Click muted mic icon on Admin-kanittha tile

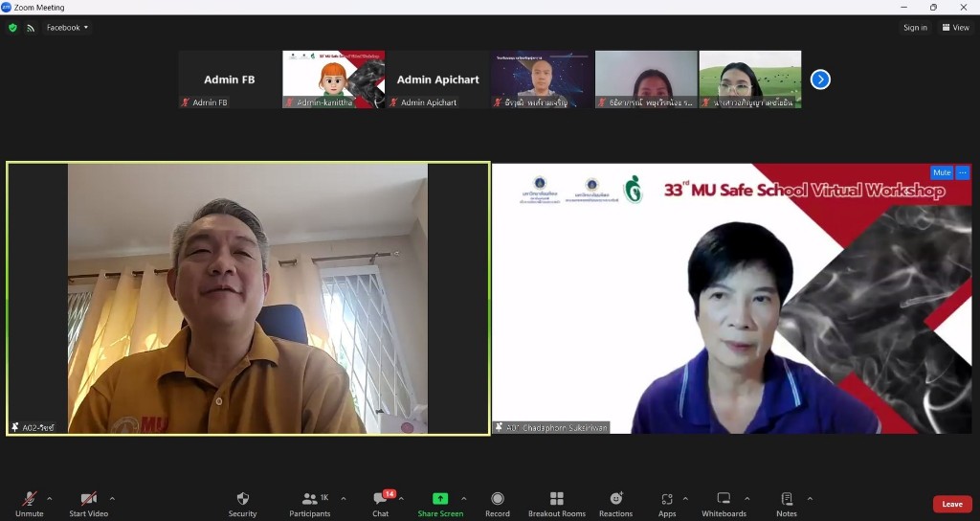tap(289, 102)
